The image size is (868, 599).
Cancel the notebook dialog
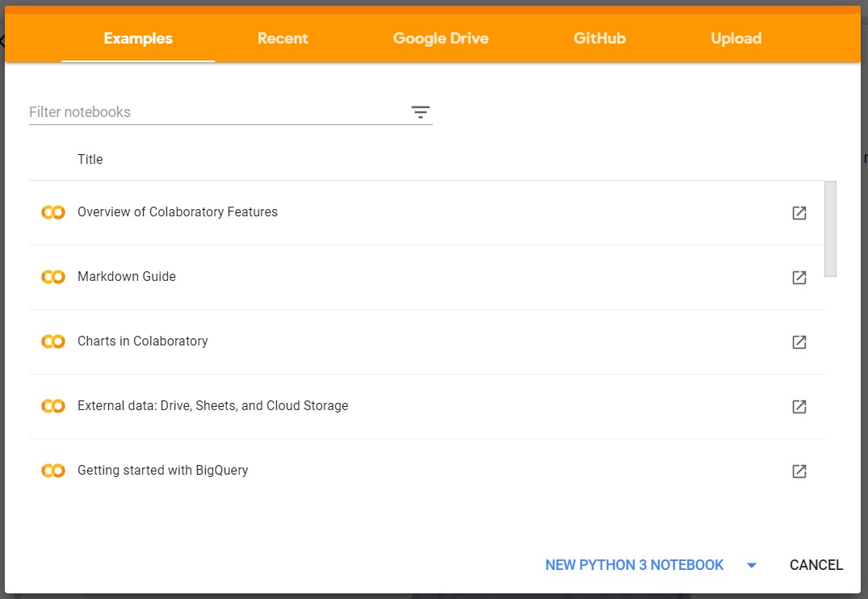point(816,564)
